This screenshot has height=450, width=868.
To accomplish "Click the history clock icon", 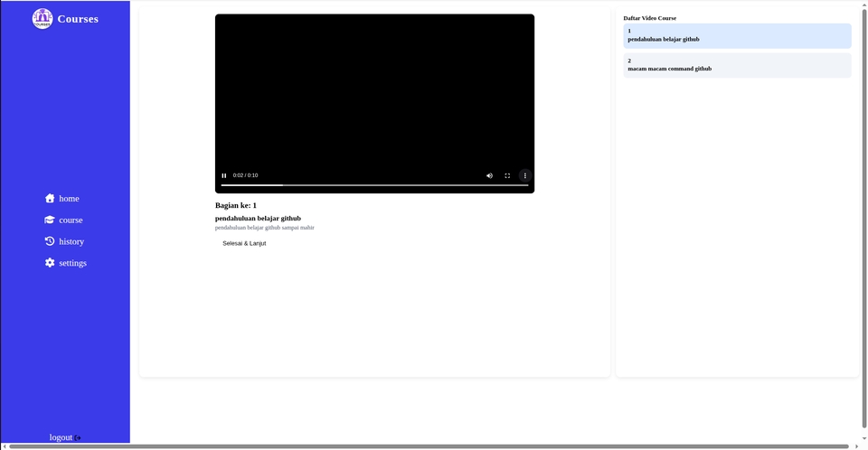I will click(50, 241).
